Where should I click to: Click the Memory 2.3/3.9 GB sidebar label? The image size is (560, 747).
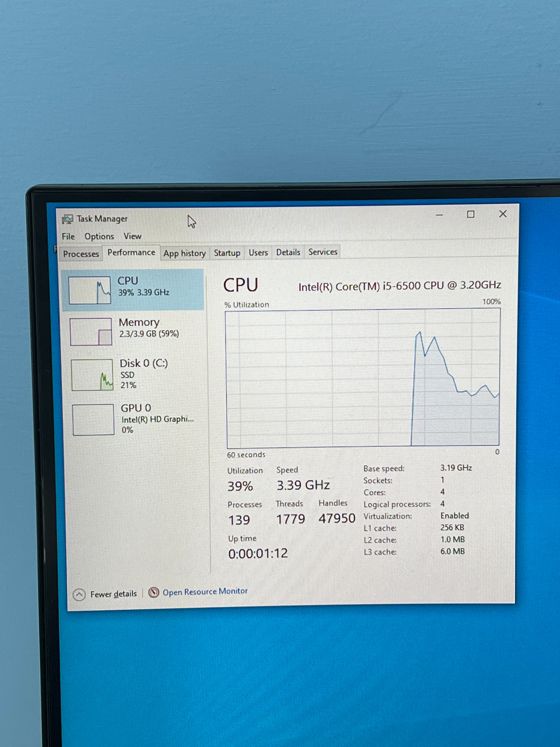(149, 328)
